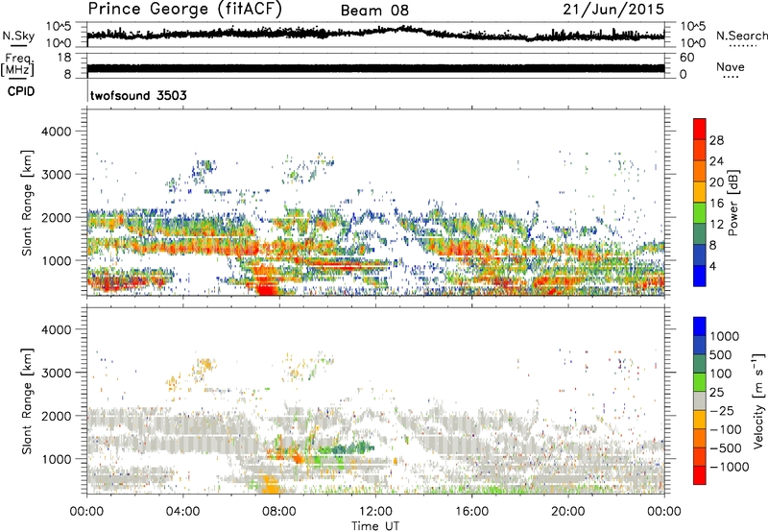Select the '4' label on power colorbar
768x532 pixels.
click(x=712, y=266)
